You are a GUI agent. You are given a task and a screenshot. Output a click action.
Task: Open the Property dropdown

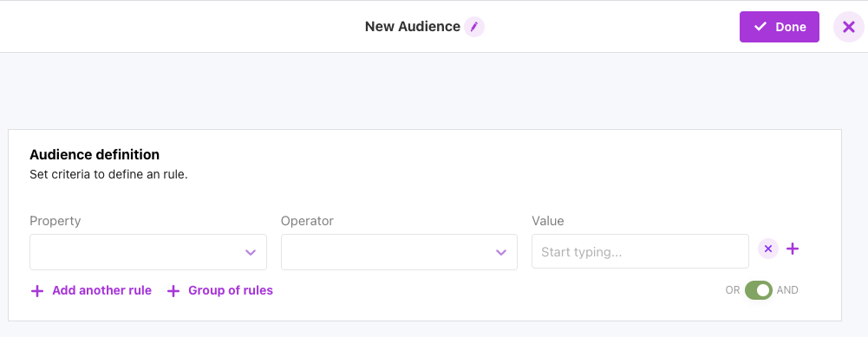(148, 252)
